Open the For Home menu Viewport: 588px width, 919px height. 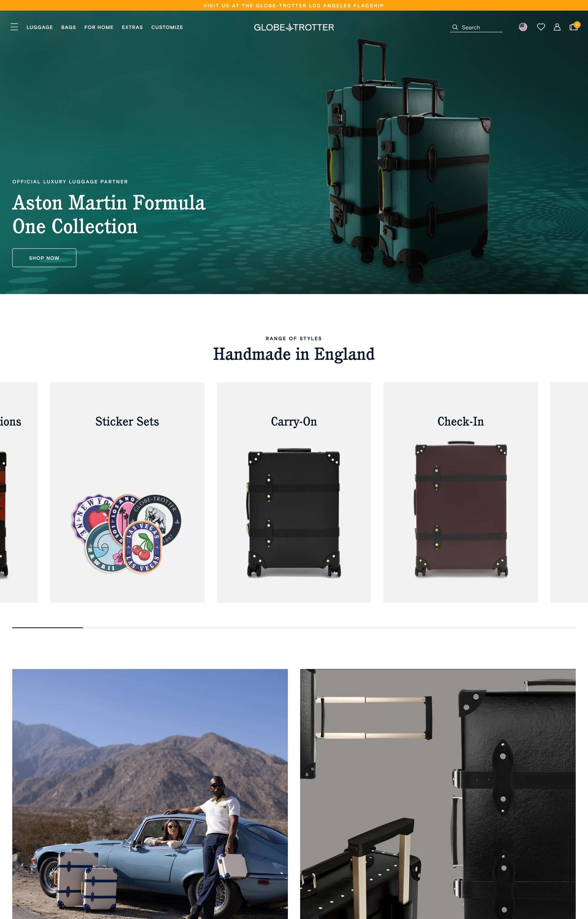99,28
